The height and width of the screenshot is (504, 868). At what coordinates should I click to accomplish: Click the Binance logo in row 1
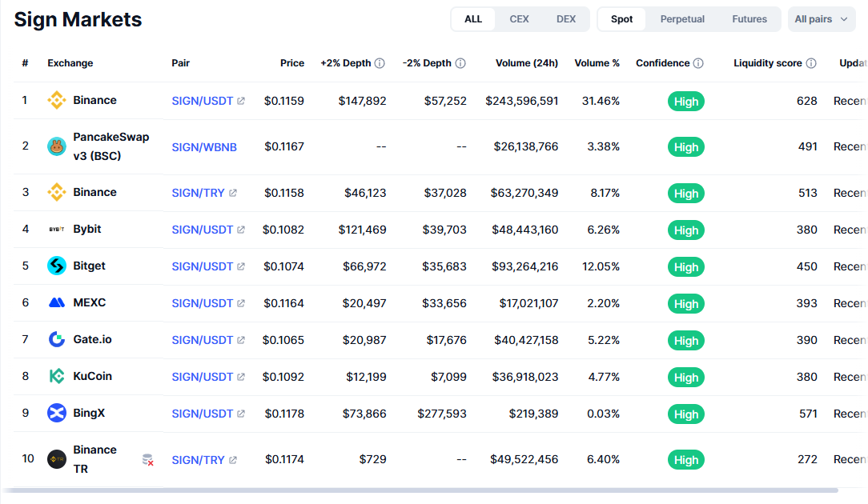click(57, 100)
